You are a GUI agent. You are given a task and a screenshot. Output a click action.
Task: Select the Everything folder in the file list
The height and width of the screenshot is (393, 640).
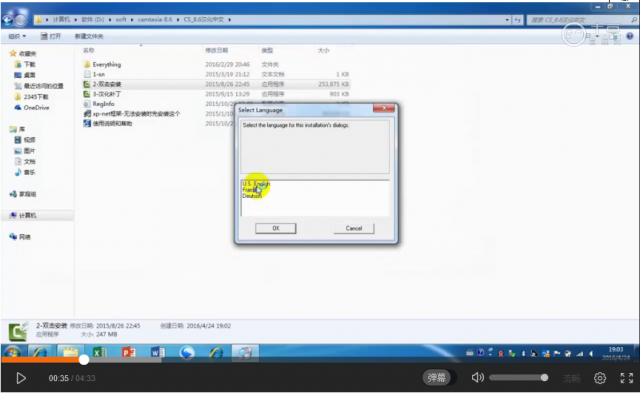107,64
